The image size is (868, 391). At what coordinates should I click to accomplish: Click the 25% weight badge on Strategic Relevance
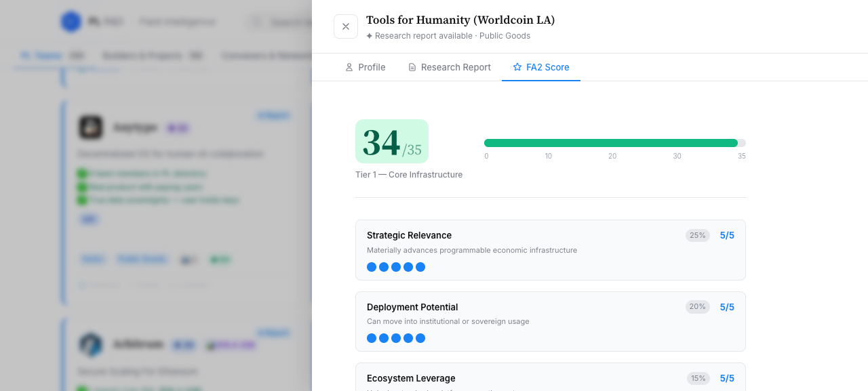pos(698,235)
